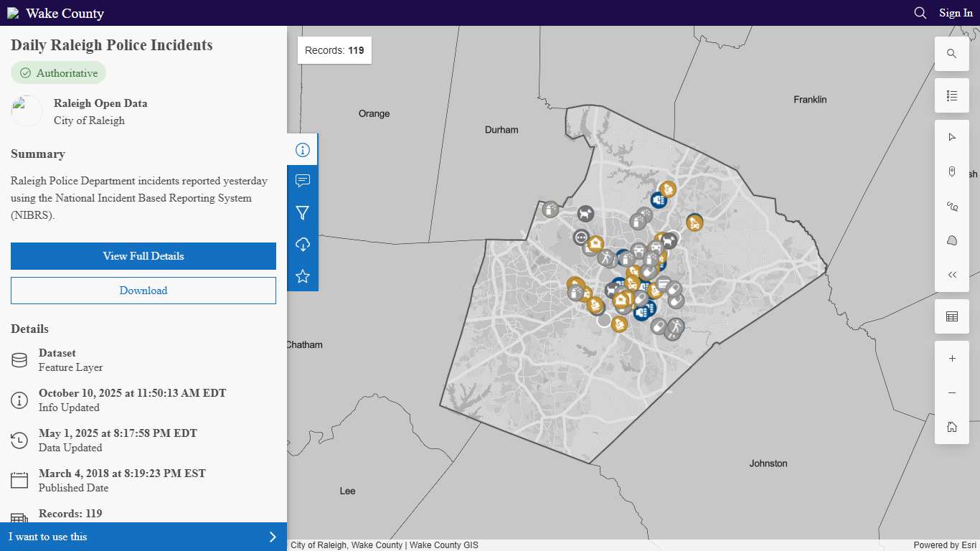Open the attribute table view
Screen dimensions: 980x551
[952, 316]
